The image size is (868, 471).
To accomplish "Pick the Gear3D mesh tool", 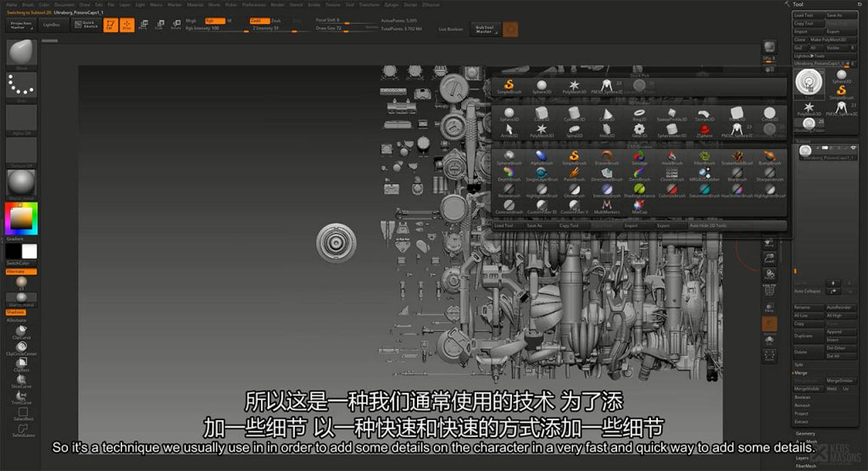I will [639, 130].
